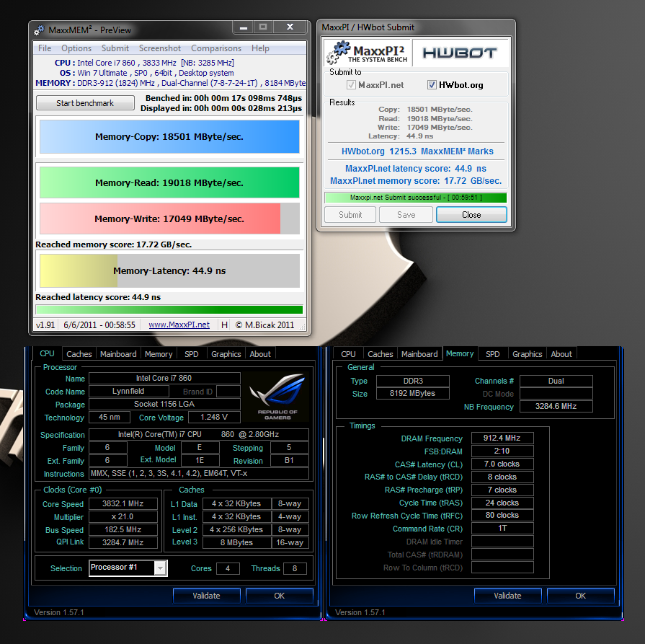Maximize the MaxxMEM² PreView window

click(x=263, y=27)
